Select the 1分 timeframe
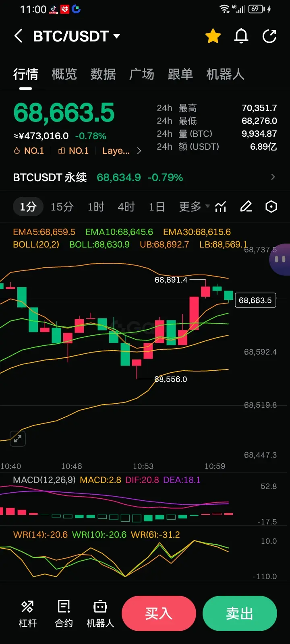 point(28,206)
